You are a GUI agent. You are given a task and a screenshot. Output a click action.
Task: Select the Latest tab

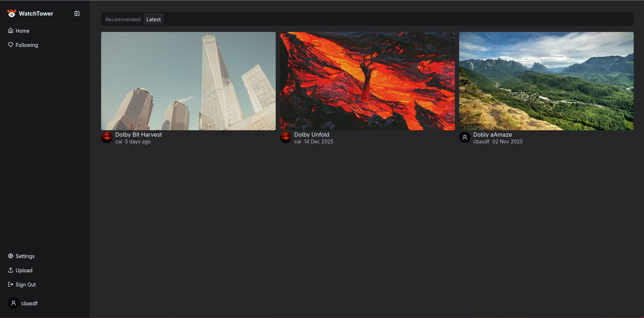point(153,20)
